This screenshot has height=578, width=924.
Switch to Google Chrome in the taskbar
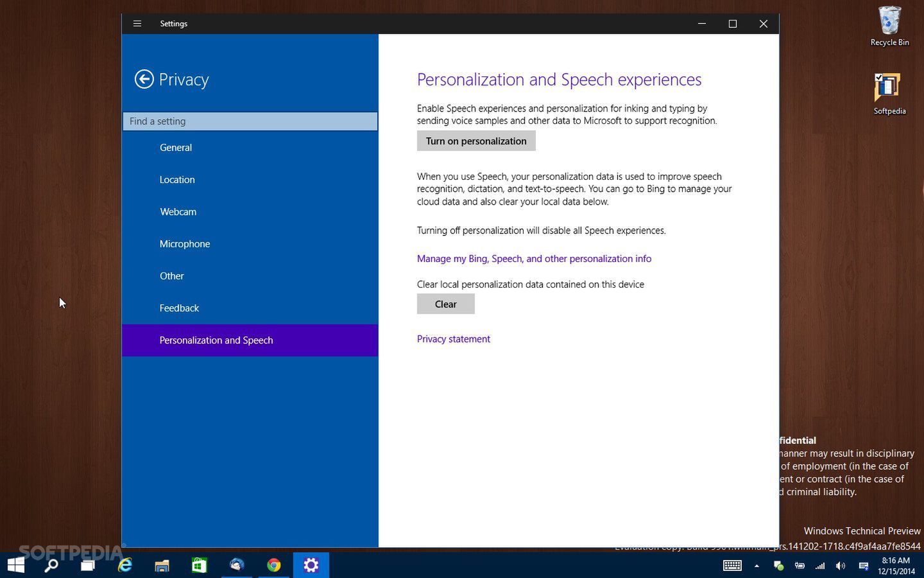274,565
